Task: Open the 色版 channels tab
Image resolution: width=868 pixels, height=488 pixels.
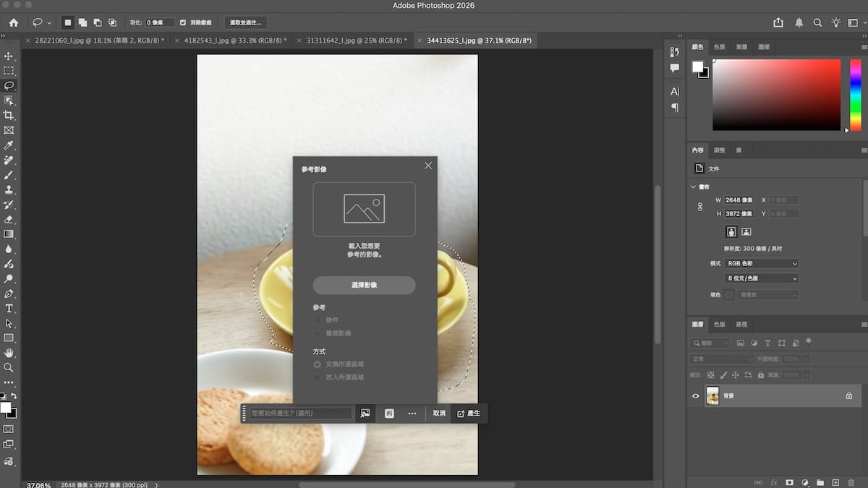Action: coord(720,325)
